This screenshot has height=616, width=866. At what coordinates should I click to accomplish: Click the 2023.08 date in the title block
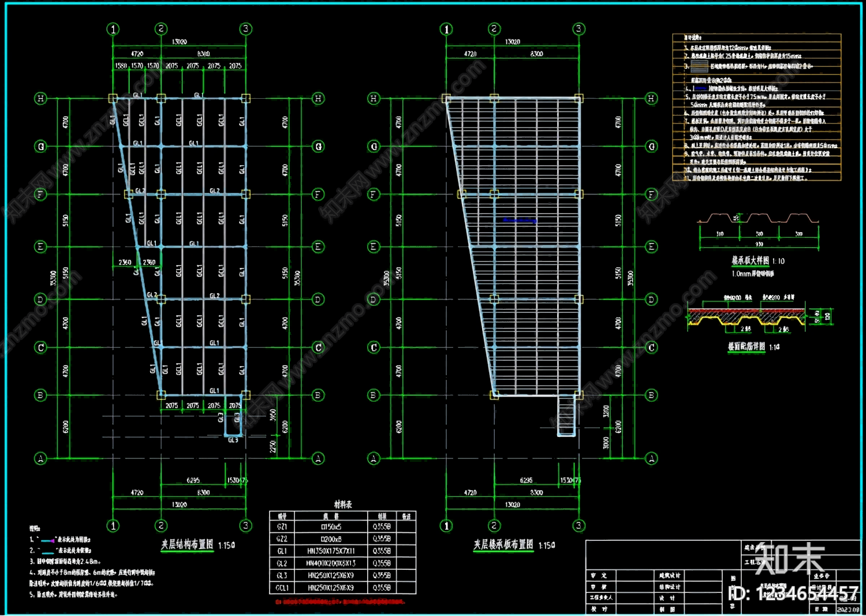click(848, 609)
